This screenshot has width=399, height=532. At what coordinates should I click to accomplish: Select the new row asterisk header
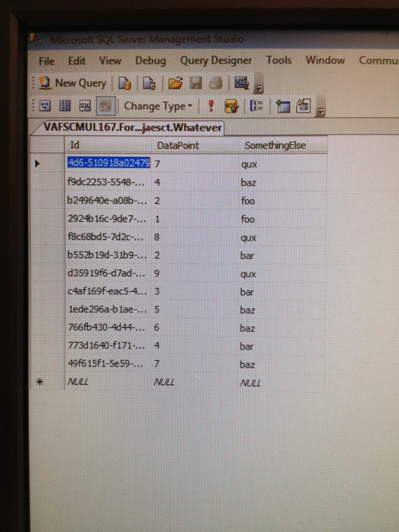(x=47, y=382)
